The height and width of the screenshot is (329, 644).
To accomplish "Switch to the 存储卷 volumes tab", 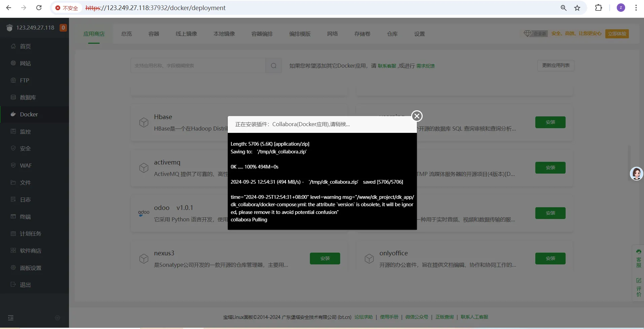I will [362, 34].
